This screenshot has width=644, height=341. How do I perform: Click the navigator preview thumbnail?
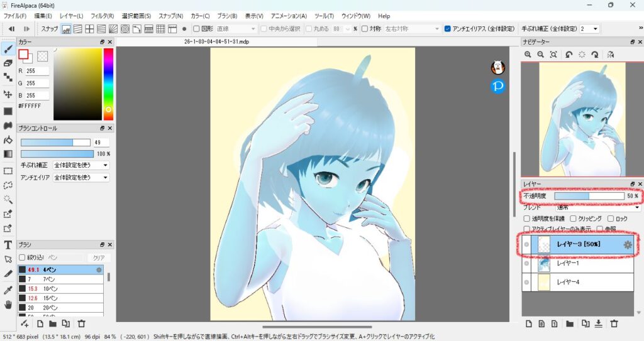pos(582,119)
